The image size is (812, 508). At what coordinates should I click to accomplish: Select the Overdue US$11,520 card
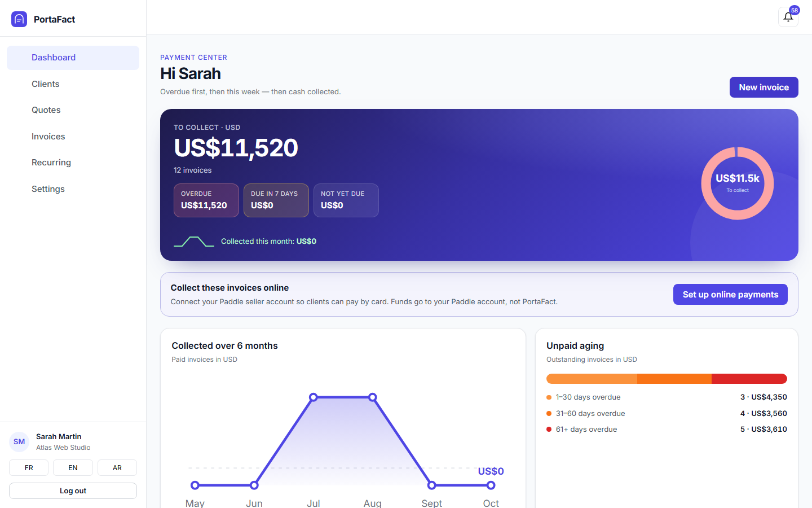pos(206,200)
